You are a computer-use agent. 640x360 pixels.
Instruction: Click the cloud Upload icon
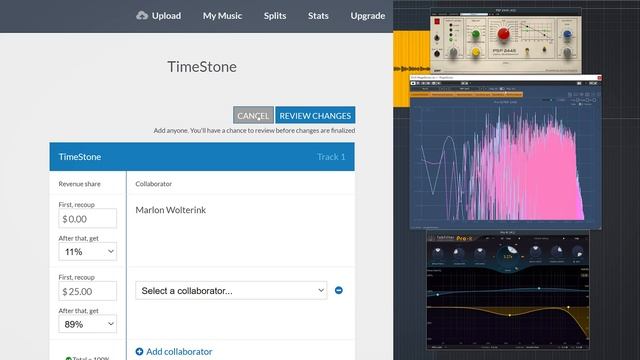pyautogui.click(x=142, y=16)
